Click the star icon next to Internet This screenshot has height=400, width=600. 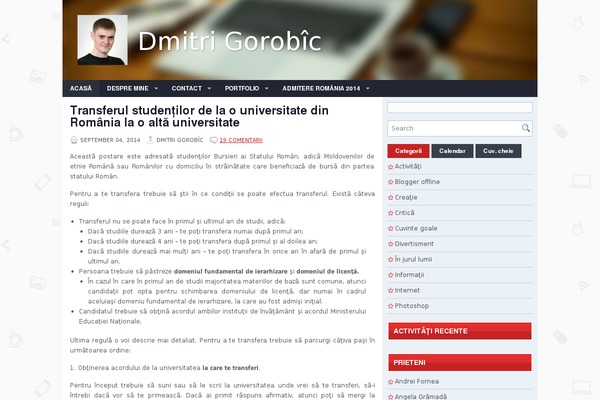click(391, 291)
